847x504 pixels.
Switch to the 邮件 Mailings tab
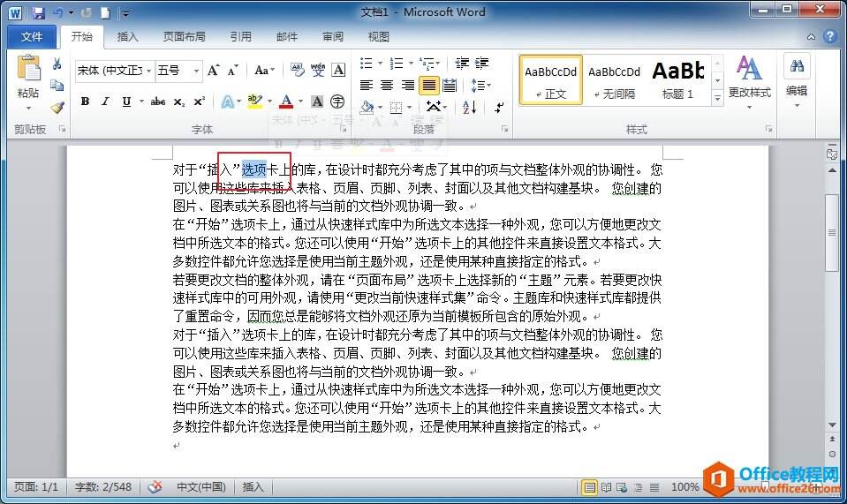(287, 37)
